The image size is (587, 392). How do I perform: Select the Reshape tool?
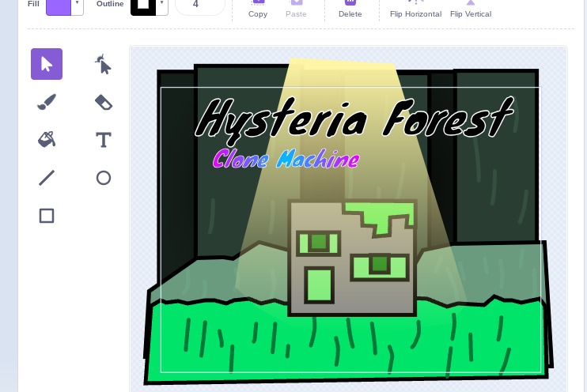104,64
